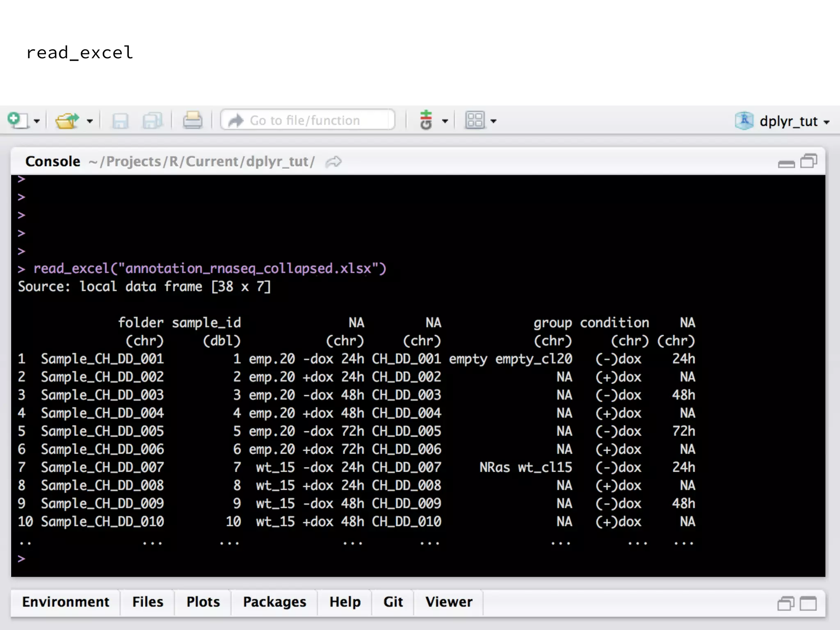The image size is (840, 630).
Task: Click the Open File folder icon
Action: click(x=67, y=121)
